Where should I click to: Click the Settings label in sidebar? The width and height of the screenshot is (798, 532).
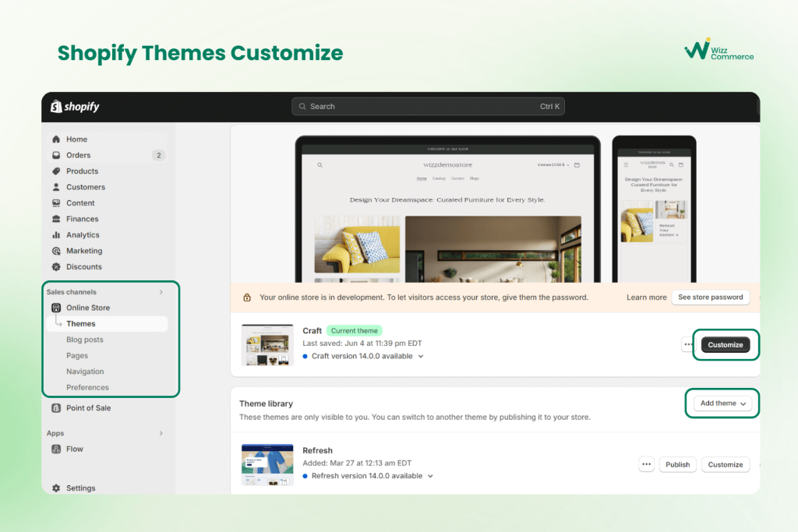(x=80, y=488)
